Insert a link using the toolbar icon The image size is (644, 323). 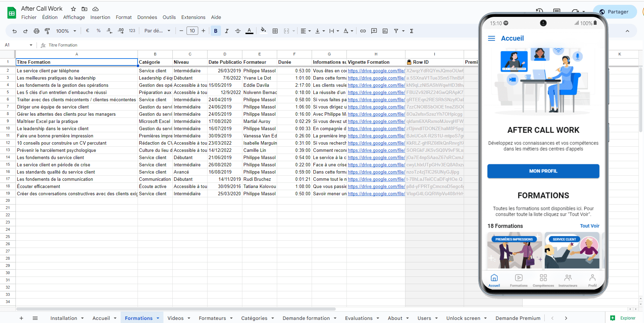tap(363, 31)
